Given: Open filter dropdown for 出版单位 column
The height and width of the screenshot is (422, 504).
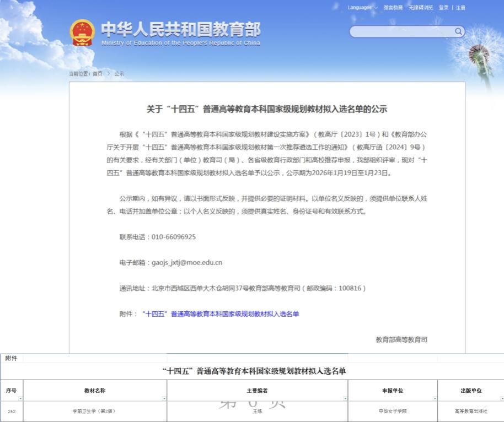Looking at the screenshot, I should [501, 398].
